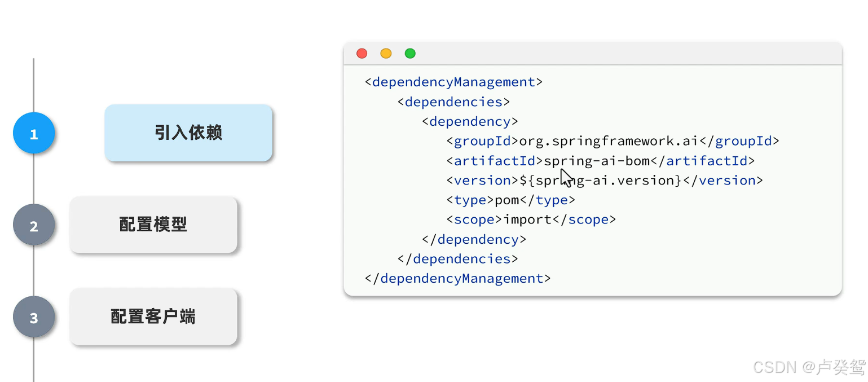The image size is (868, 382).
Task: Click the opening <dependencyManagement> tag
Action: coord(453,82)
